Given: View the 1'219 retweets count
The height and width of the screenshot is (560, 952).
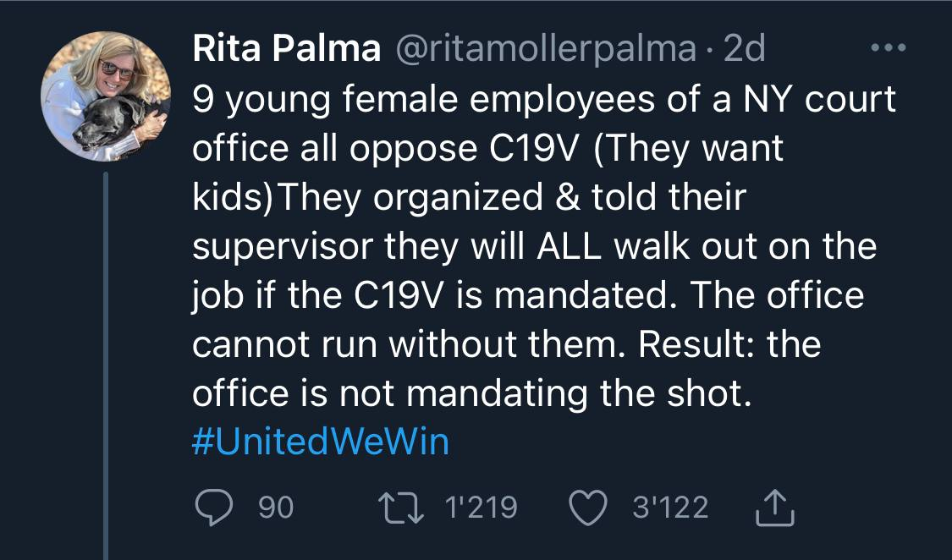Looking at the screenshot, I should 481,508.
